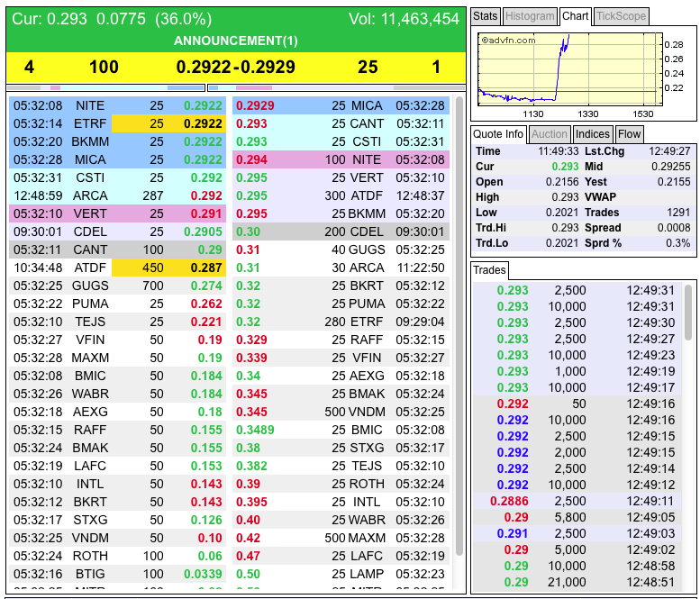The image size is (700, 599).
Task: Open the Flow tab
Action: click(629, 134)
